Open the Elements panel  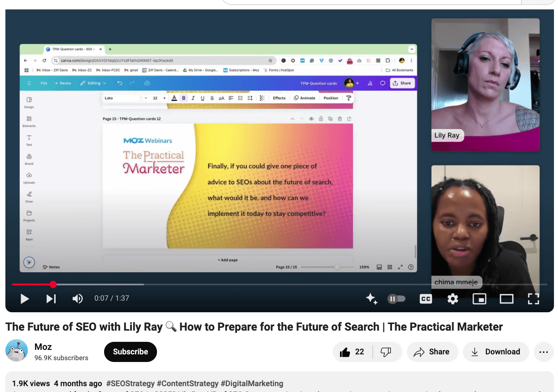click(29, 122)
